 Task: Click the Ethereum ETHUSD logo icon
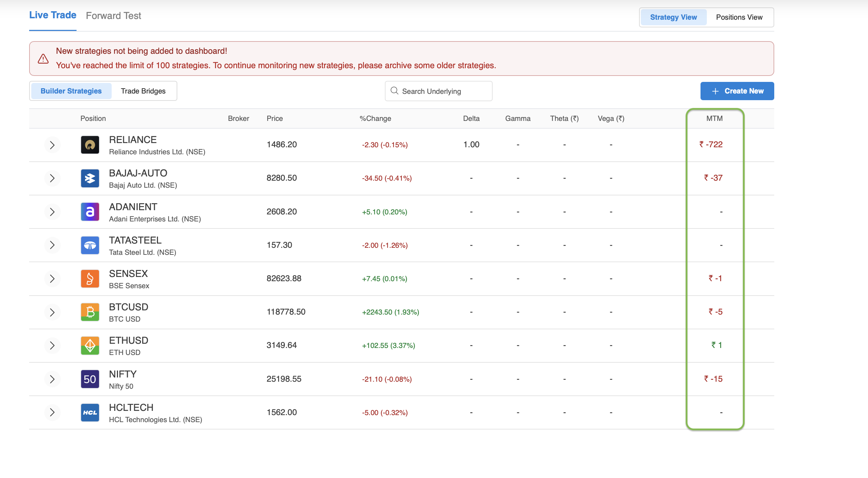pos(90,345)
